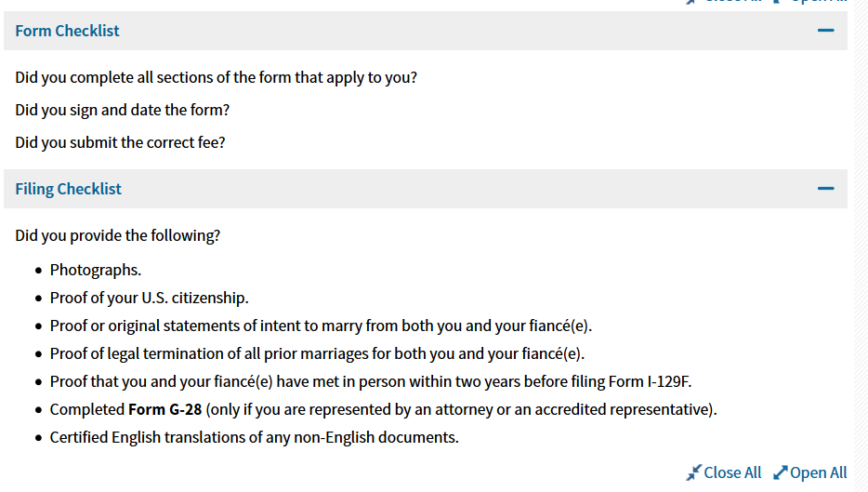Viewport: 868px width, 492px height.
Task: Select the met in person within two years item
Action: point(370,381)
